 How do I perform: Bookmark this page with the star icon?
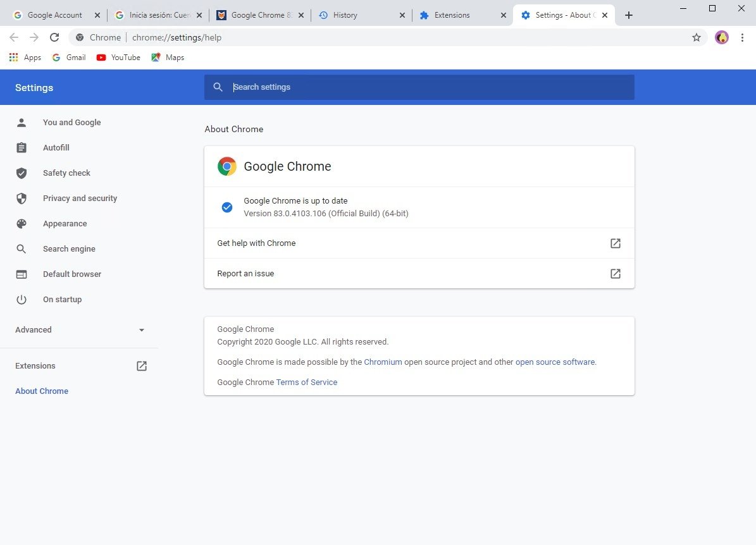click(696, 37)
